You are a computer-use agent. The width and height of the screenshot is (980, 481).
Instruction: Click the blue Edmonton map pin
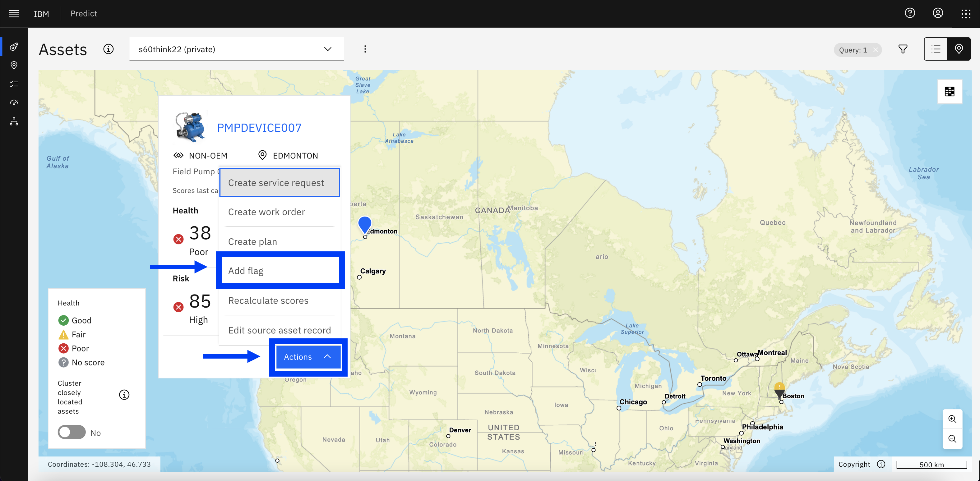[364, 224]
